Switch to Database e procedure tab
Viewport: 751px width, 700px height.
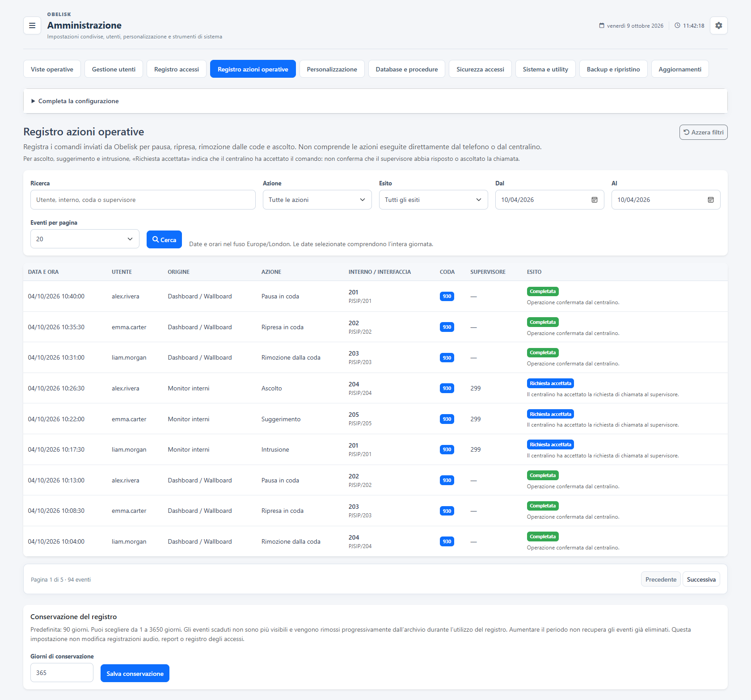point(407,69)
